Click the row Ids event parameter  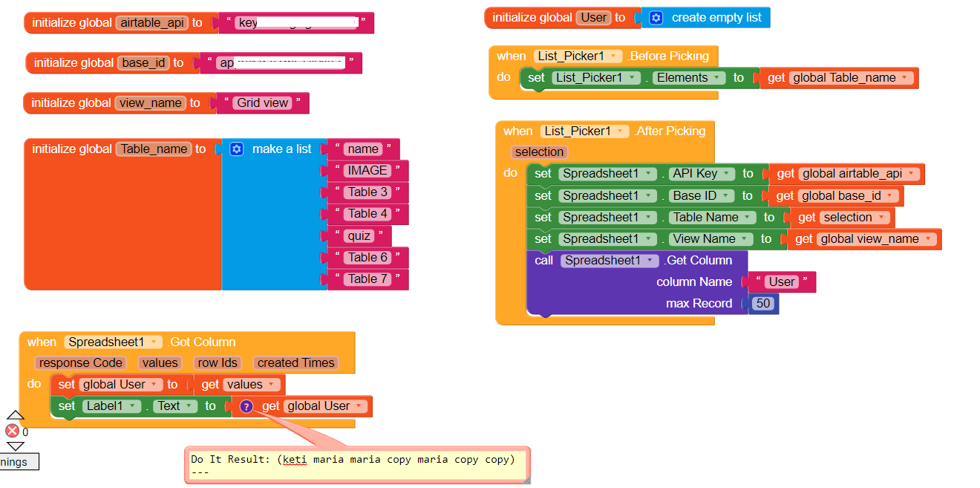pyautogui.click(x=218, y=363)
